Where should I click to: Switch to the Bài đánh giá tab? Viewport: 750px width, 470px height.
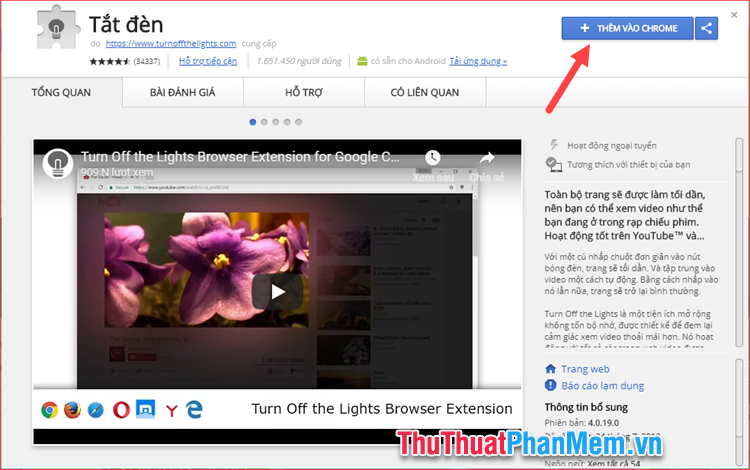point(182,92)
